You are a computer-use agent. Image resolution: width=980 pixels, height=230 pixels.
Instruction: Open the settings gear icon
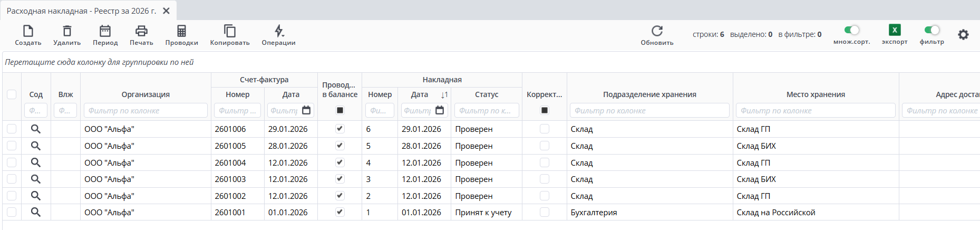tap(963, 35)
